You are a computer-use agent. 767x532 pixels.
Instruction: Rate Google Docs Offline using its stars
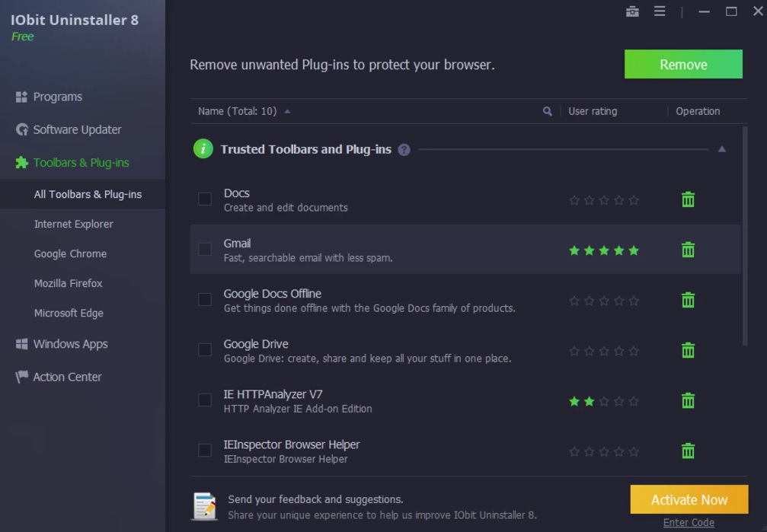click(604, 301)
